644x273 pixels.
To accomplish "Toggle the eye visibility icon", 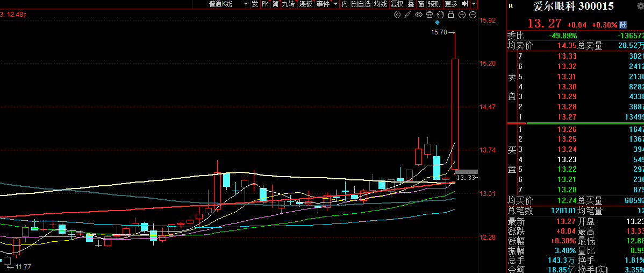I will click(x=419, y=15).
